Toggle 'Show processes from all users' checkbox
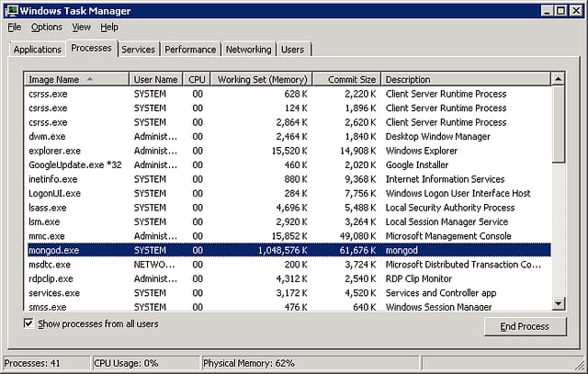The width and height of the screenshot is (588, 374). coord(29,323)
